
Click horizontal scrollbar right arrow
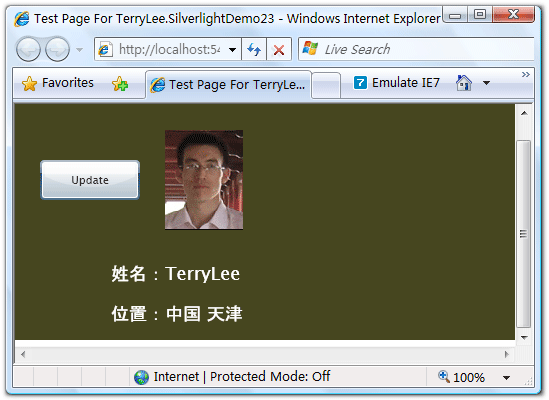[x=507, y=354]
